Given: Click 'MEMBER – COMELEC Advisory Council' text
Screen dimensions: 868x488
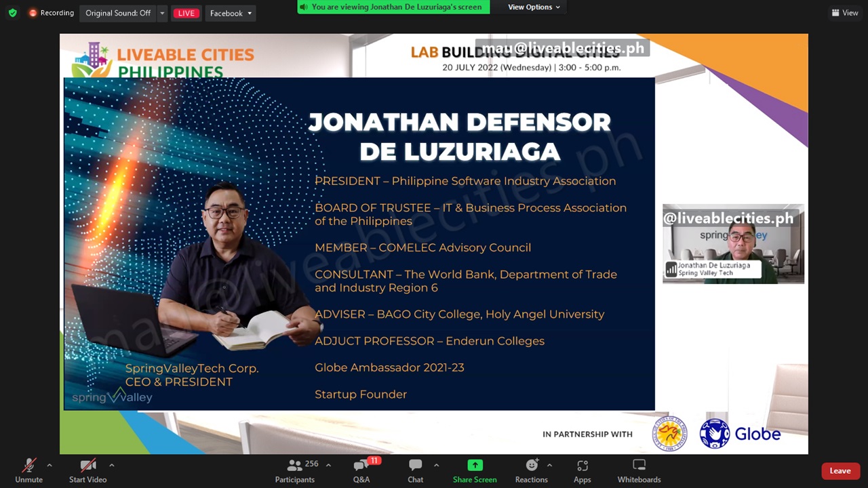Looking at the screenshot, I should tap(422, 247).
